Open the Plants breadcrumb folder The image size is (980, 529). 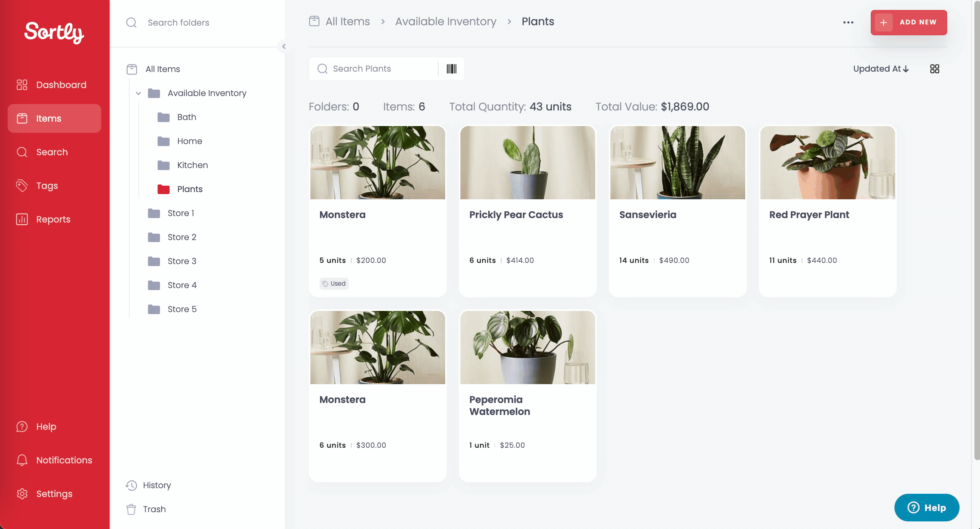tap(538, 21)
